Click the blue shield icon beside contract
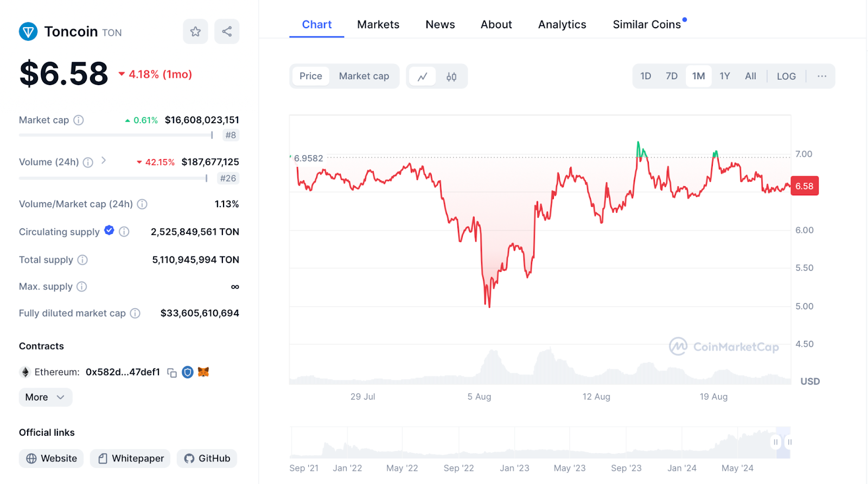Image resolution: width=868 pixels, height=484 pixels. point(188,372)
